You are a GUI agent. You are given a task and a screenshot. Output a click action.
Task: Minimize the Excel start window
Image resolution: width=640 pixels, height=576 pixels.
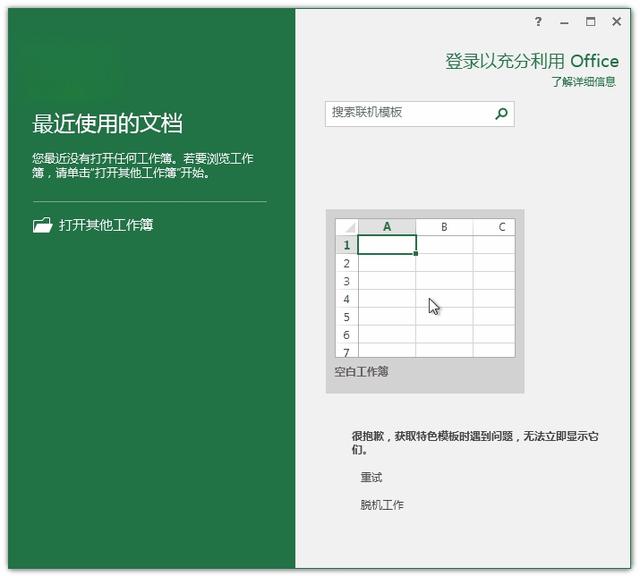565,22
